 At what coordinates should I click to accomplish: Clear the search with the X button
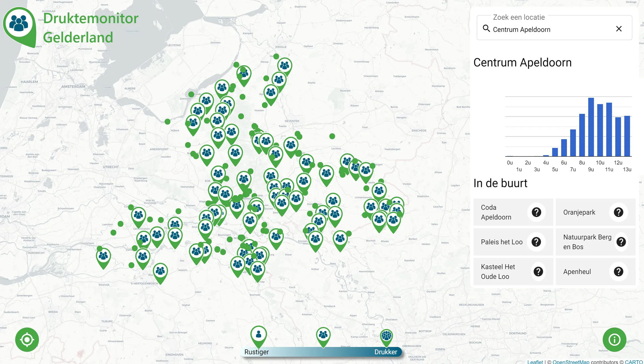(x=619, y=29)
